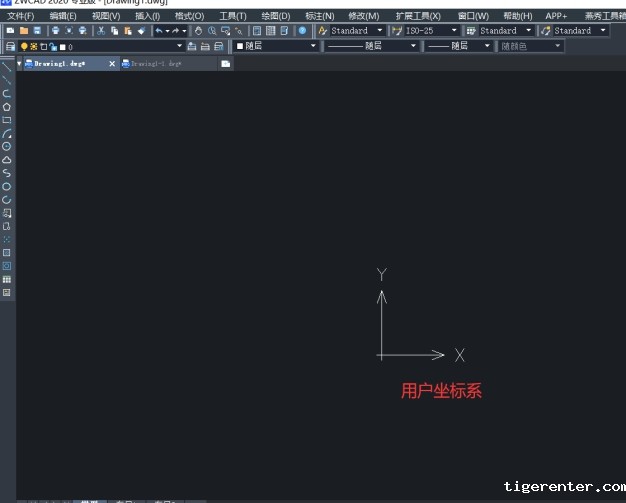
Task: Select the Table tool in left toolbar
Action: point(7,279)
